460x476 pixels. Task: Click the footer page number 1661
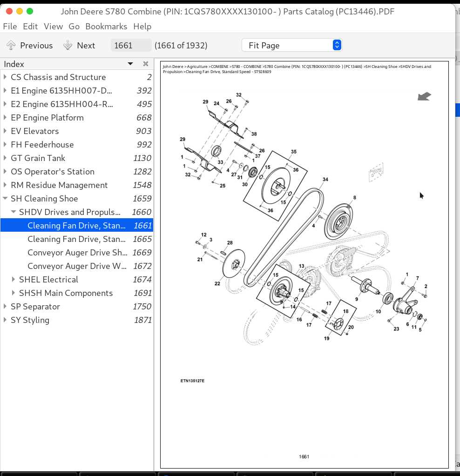pyautogui.click(x=304, y=456)
